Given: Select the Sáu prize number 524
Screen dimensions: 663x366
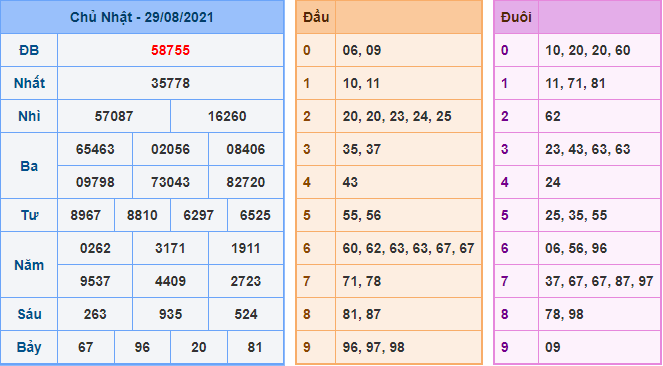Looking at the screenshot, I should point(246,314).
